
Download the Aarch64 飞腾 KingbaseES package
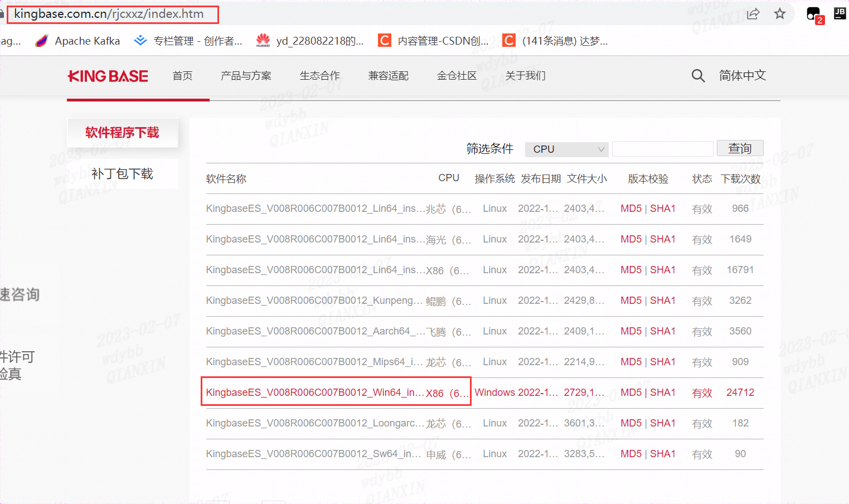pyautogui.click(x=316, y=331)
